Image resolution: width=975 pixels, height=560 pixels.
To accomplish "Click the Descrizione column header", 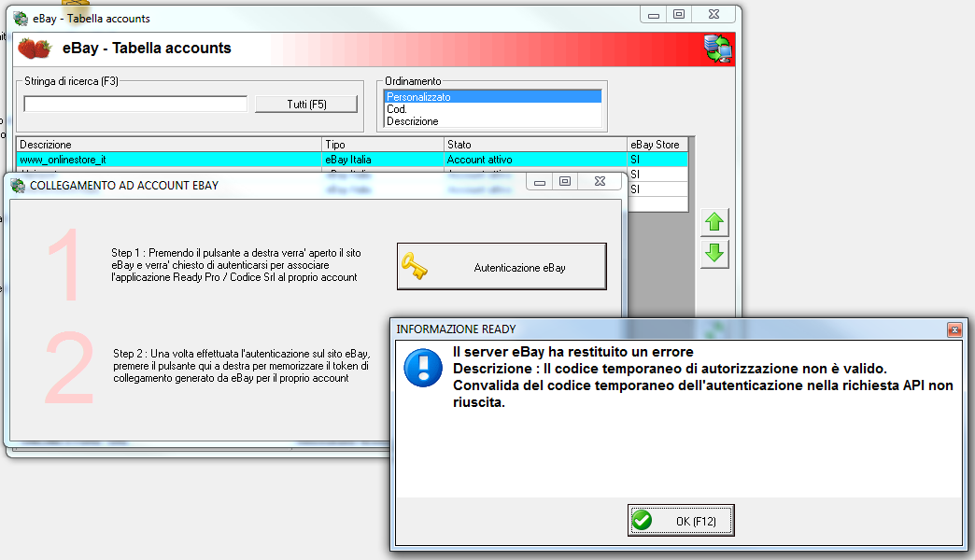I will point(168,144).
